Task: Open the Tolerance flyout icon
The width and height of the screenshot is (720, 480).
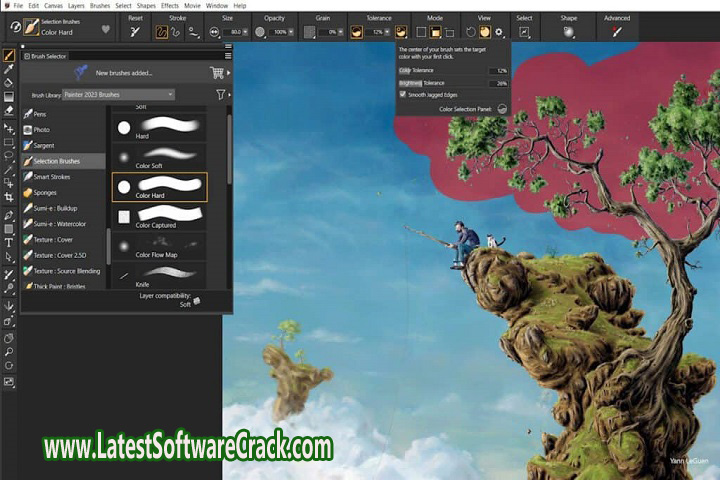Action: pos(401,32)
